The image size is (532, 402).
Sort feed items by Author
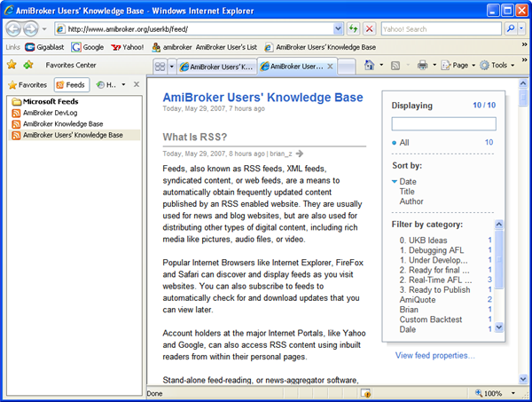pos(411,201)
